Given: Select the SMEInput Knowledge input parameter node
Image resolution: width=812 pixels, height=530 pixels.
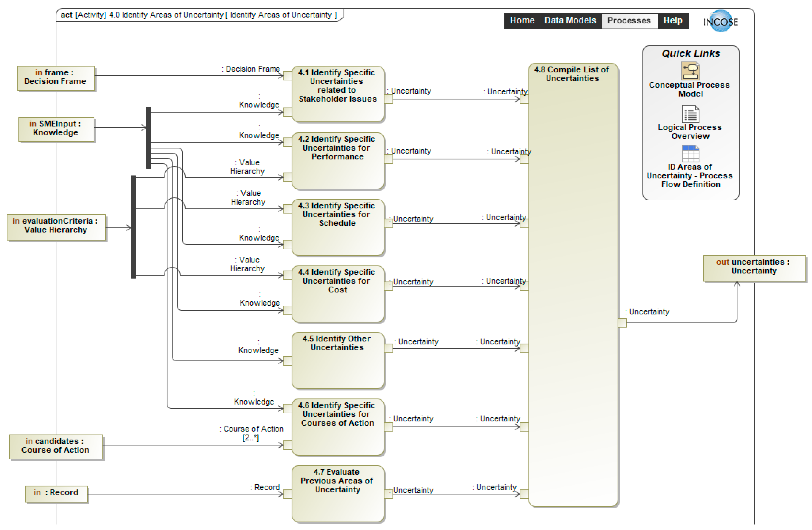Looking at the screenshot, I should [x=56, y=129].
